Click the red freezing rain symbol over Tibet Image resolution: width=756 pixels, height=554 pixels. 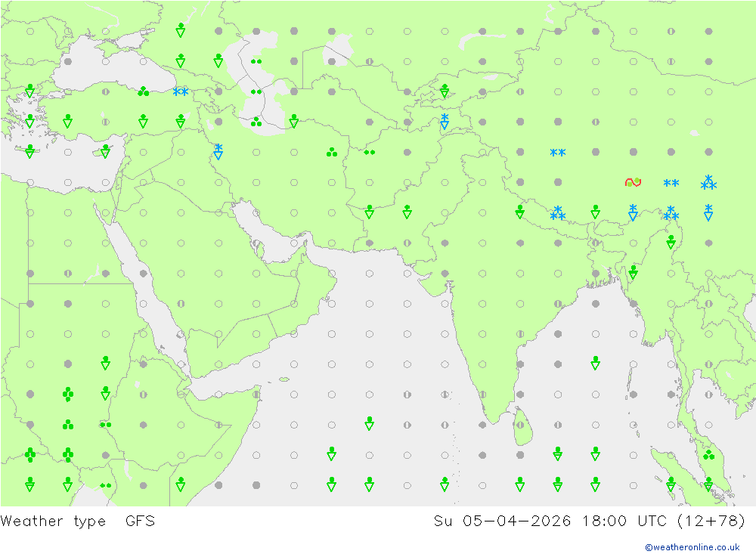(633, 182)
